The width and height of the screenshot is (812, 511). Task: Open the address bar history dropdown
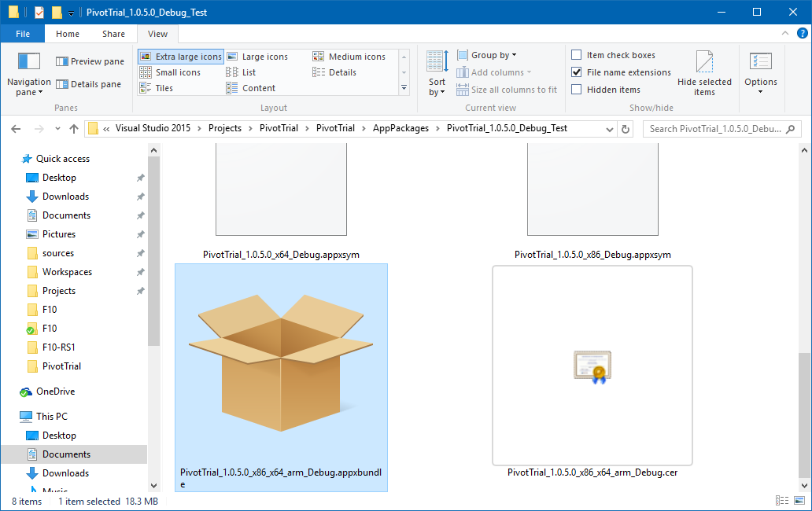(610, 128)
